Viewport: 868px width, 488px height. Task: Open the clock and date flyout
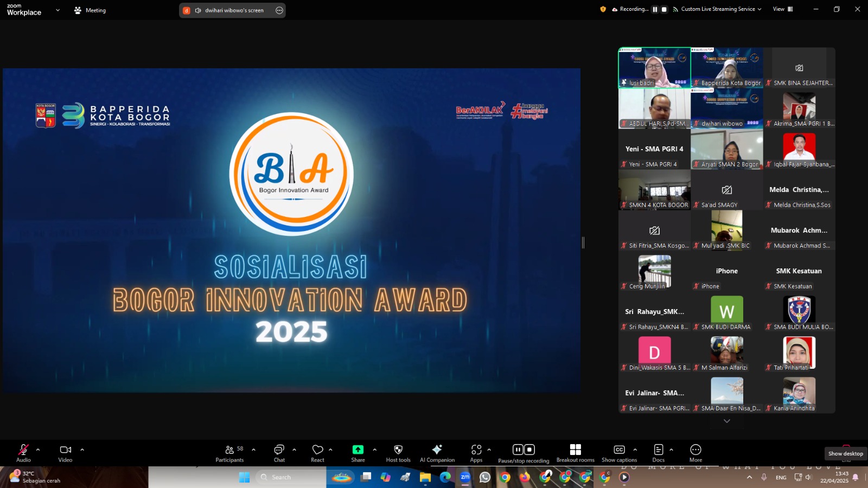point(834,477)
